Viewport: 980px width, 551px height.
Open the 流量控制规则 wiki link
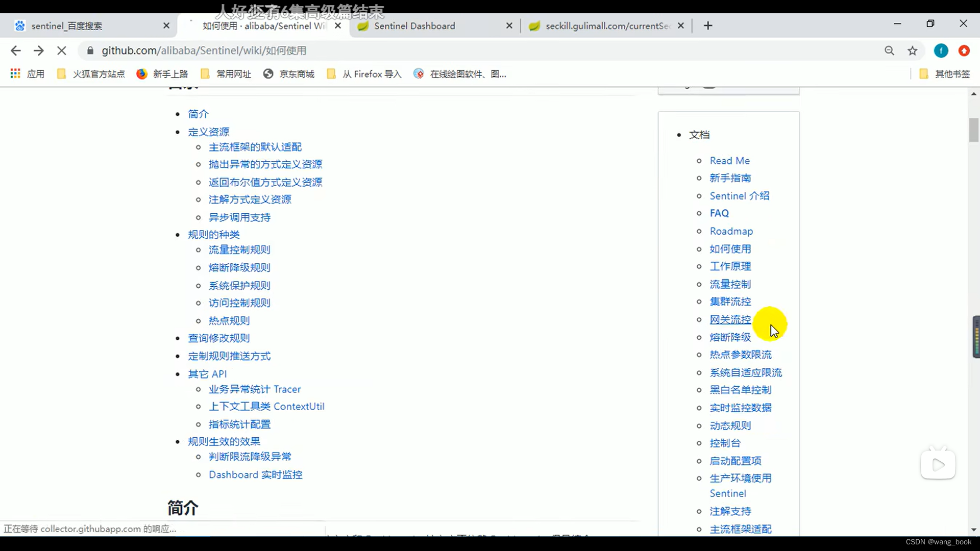[x=239, y=249]
